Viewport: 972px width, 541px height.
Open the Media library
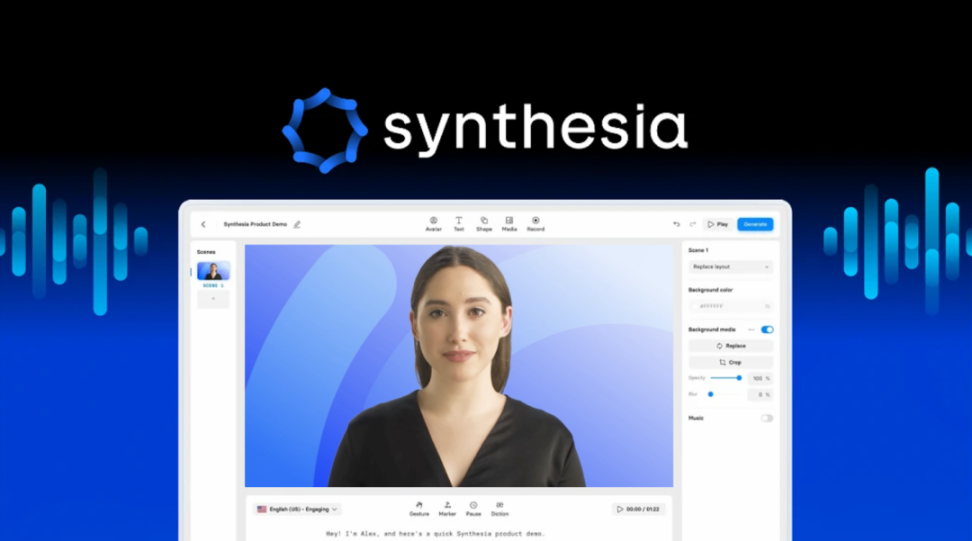point(509,223)
